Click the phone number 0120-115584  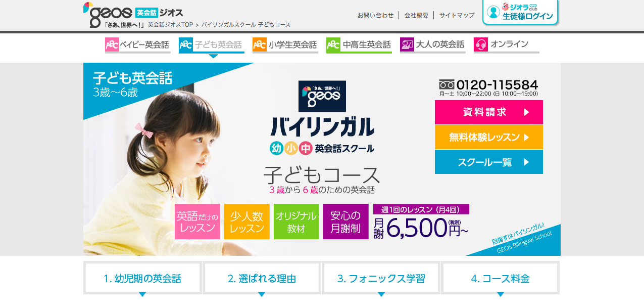497,84
